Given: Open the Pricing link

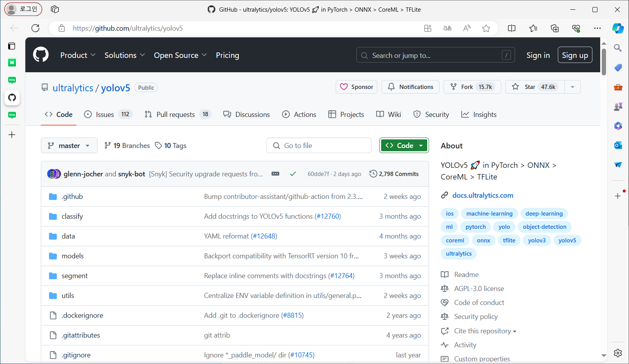Looking at the screenshot, I should [x=228, y=55].
